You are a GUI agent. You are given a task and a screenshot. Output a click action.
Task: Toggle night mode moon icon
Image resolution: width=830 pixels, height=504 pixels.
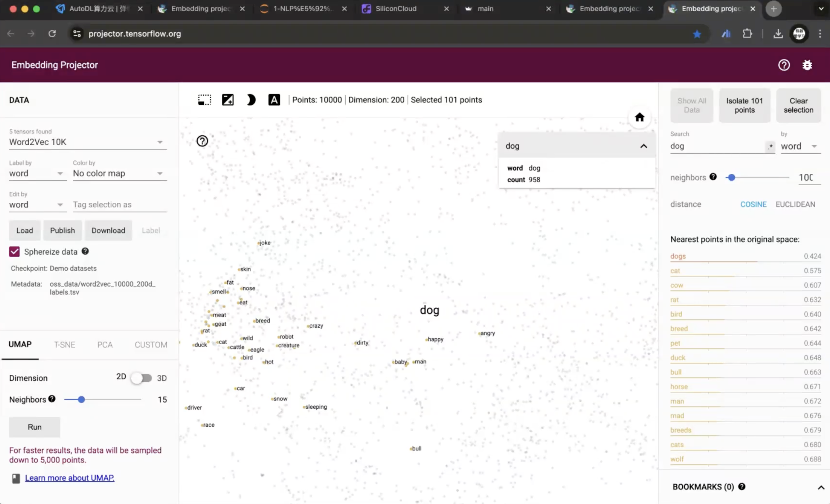pos(251,100)
